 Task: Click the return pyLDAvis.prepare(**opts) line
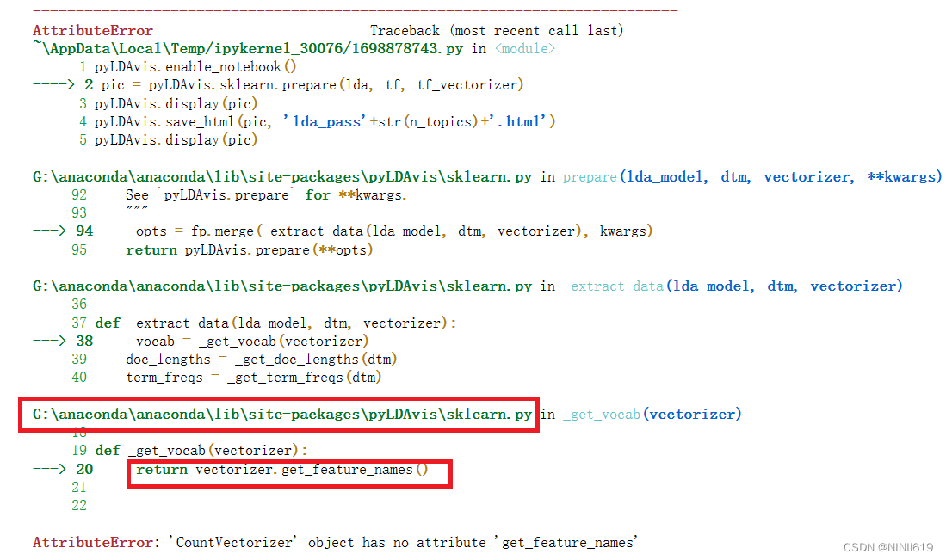tap(248, 249)
